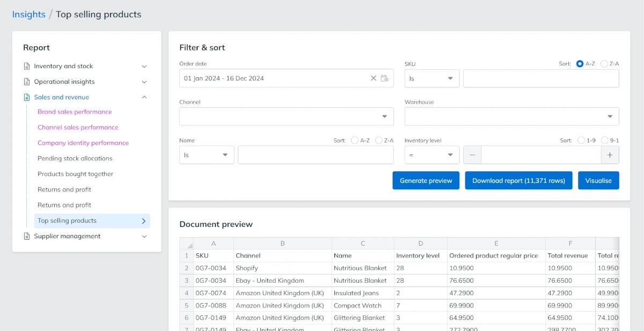Open Products bought together report
This screenshot has width=644, height=331.
(76, 174)
